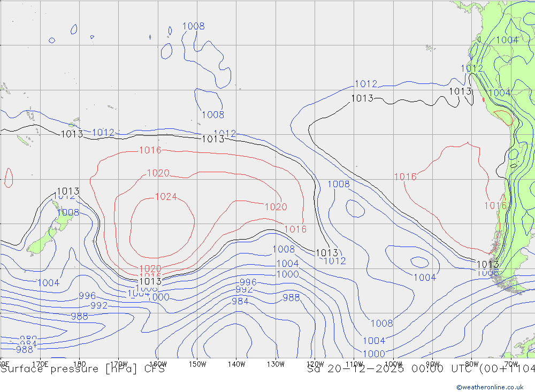Click the 1013 label off southern Chile
Screen dimensions: 535x392
click(x=487, y=264)
